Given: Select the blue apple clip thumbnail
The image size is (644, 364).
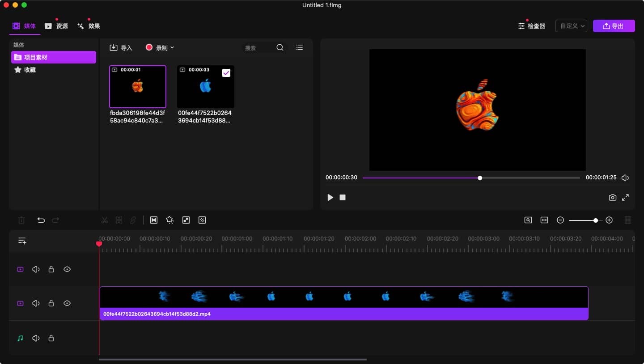Looking at the screenshot, I should [x=206, y=87].
